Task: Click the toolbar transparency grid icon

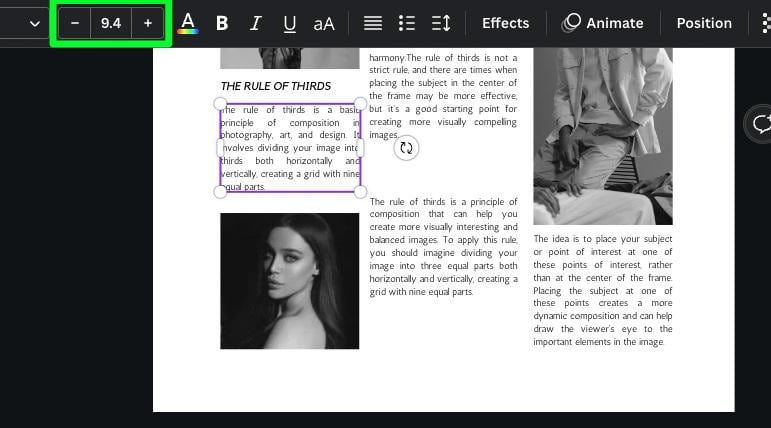Action: coord(766,23)
